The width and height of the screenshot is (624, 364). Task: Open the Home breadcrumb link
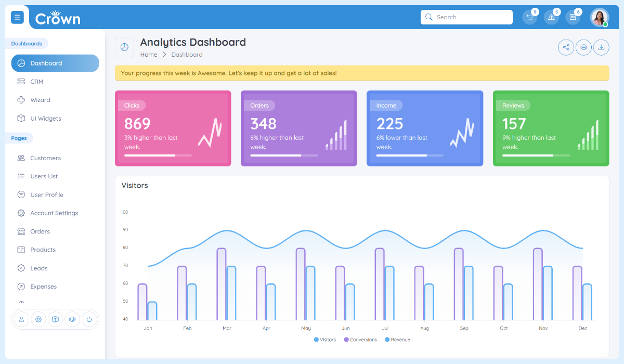(x=149, y=54)
